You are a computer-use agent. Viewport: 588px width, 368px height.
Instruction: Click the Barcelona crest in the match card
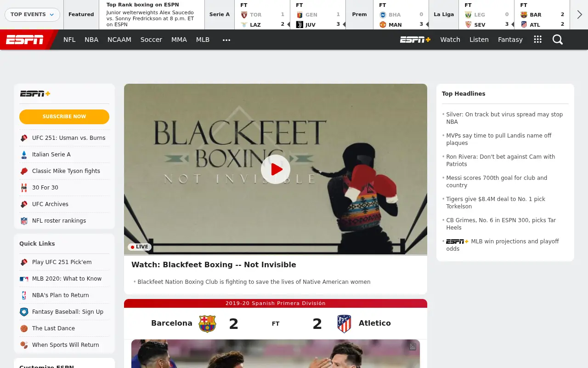tap(207, 323)
